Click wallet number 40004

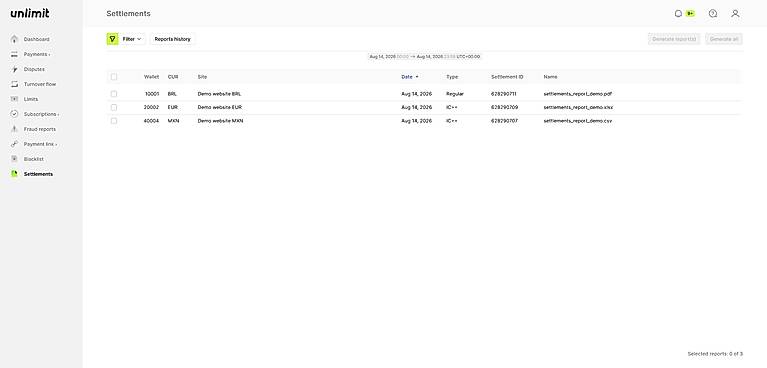151,121
